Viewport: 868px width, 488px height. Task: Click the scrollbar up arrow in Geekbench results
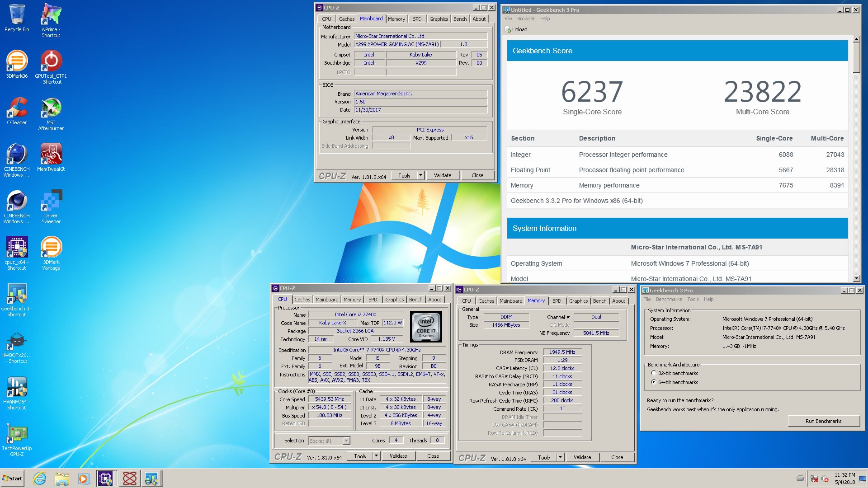click(x=857, y=39)
